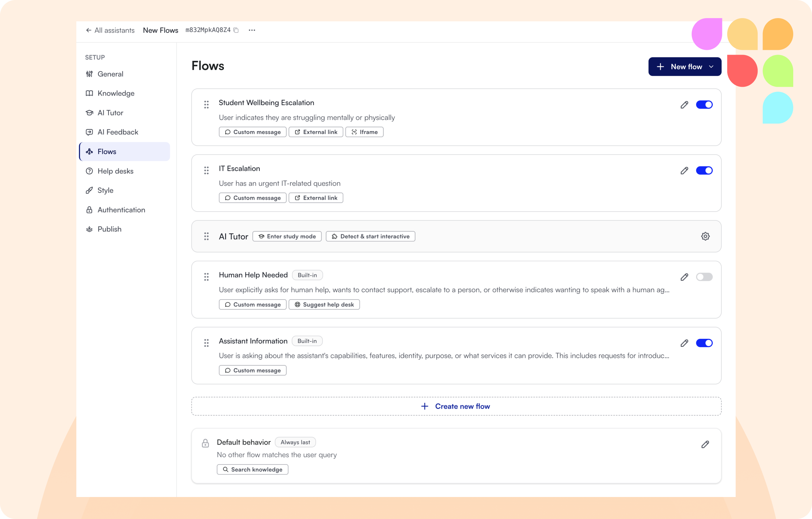This screenshot has width=812, height=519.
Task: Edit the Default behavior flow
Action: (x=705, y=444)
